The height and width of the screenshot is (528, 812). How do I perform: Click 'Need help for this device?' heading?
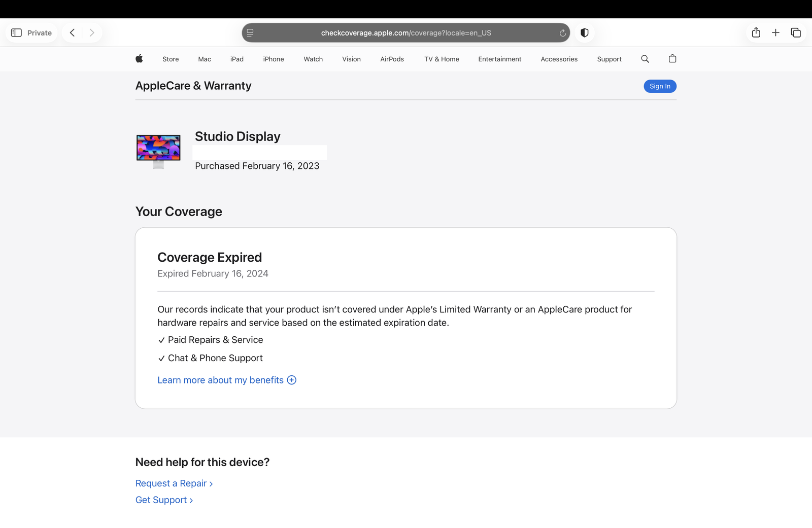coord(202,462)
